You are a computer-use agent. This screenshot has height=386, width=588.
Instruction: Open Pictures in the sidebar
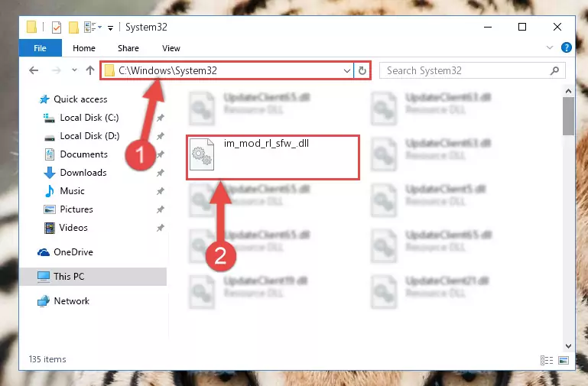[76, 209]
